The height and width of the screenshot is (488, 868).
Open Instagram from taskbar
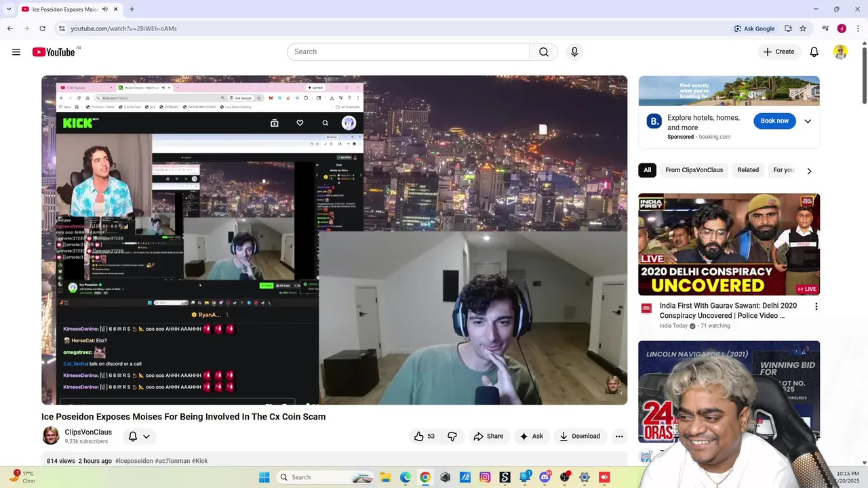[485, 477]
